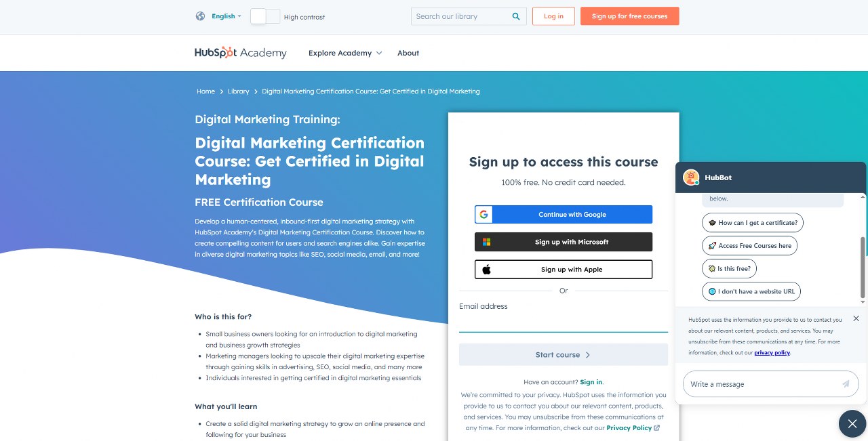Select 'I don't have a website URL' option
Screen dimensions: 868x441
751,292
